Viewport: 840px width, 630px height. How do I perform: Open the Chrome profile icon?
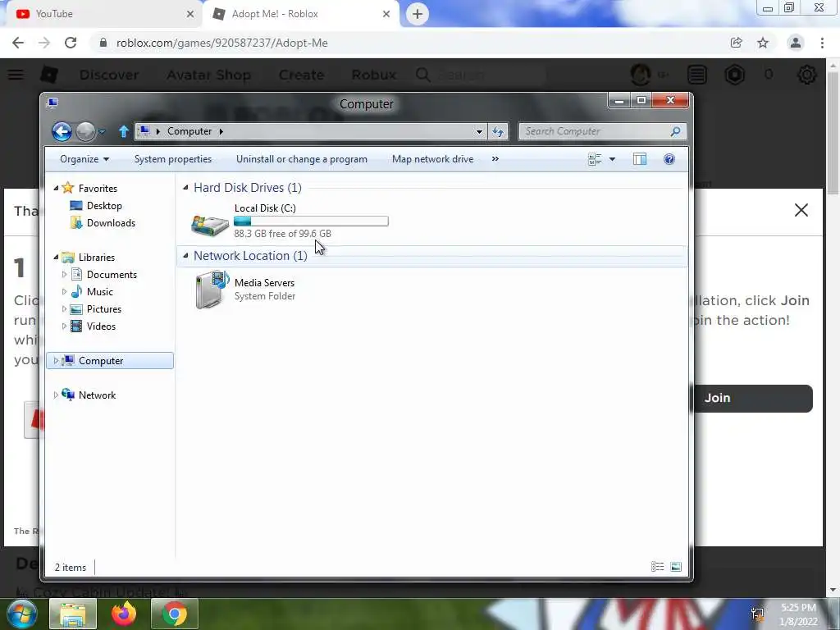(x=796, y=43)
